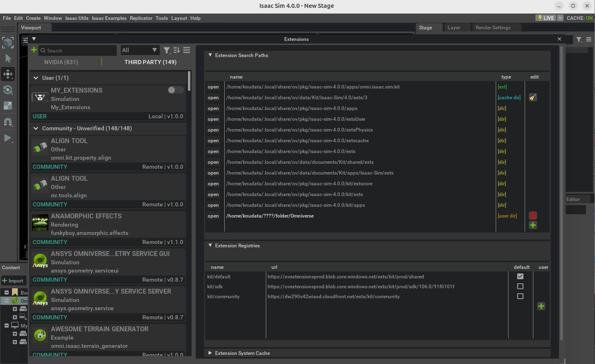The height and width of the screenshot is (364, 595).
Task: Click the MY_EXTENSIONS extension icon
Action: pyautogui.click(x=40, y=97)
